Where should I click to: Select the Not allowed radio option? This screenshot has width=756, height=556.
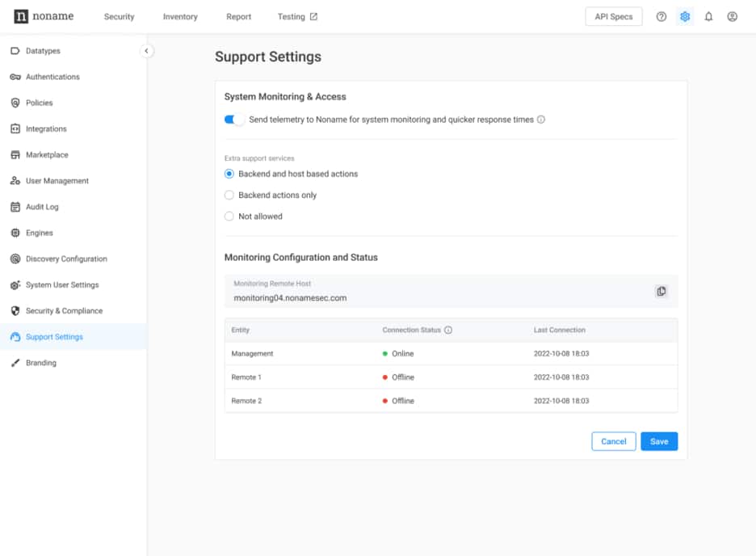(x=229, y=217)
